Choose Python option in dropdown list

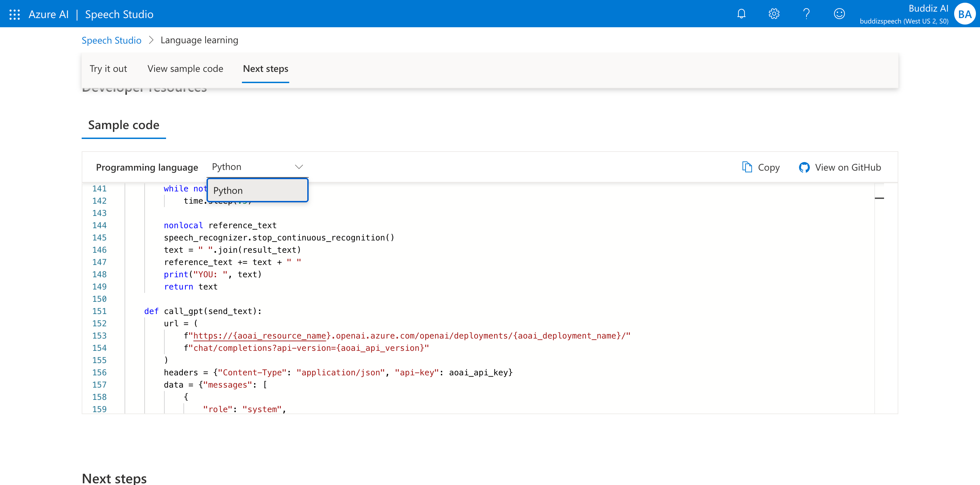click(x=258, y=190)
